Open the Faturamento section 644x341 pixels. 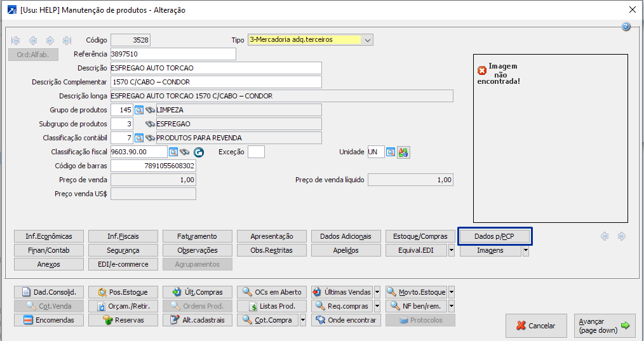[x=198, y=236]
